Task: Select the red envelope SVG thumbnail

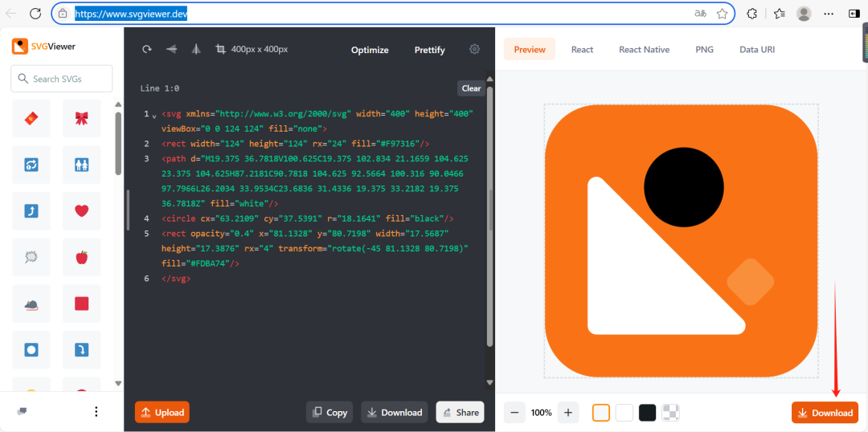Action: 31,118
